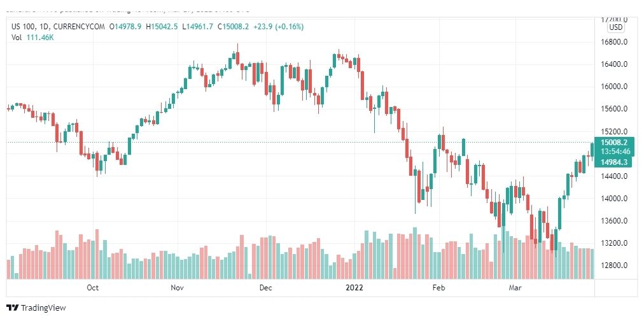This screenshot has width=644, height=319.
Task: Click the 15008.2 current price label
Action: tap(613, 143)
